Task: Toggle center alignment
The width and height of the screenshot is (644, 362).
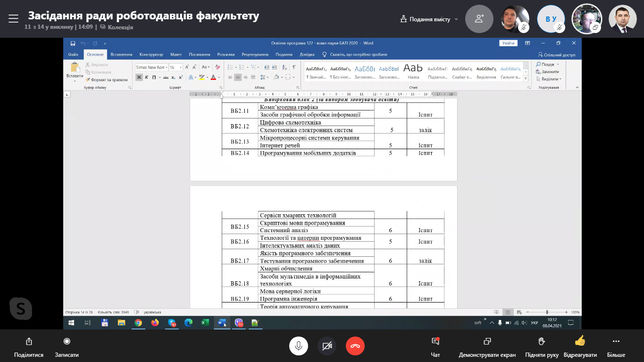Action: click(238, 77)
